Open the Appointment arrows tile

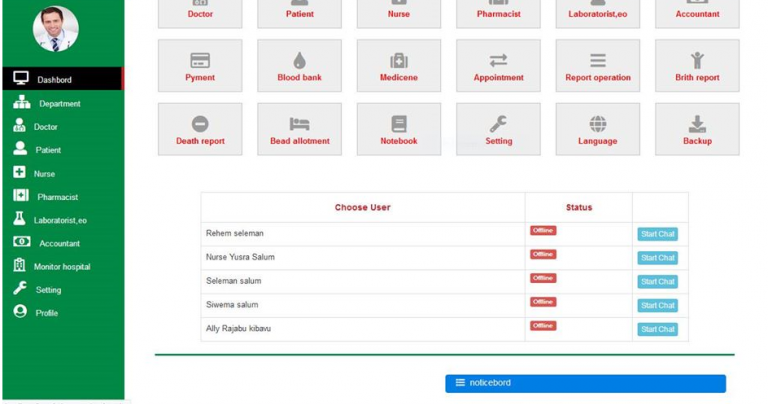point(498,66)
